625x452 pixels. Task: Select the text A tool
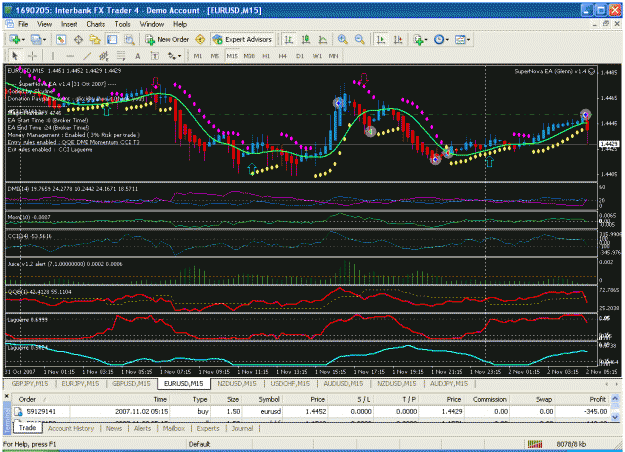point(138,56)
